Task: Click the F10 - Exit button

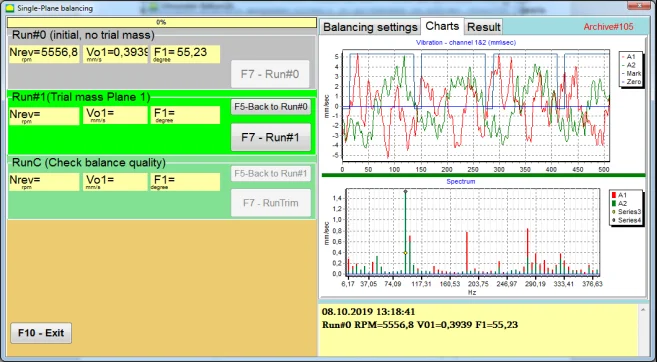Action: pyautogui.click(x=41, y=333)
